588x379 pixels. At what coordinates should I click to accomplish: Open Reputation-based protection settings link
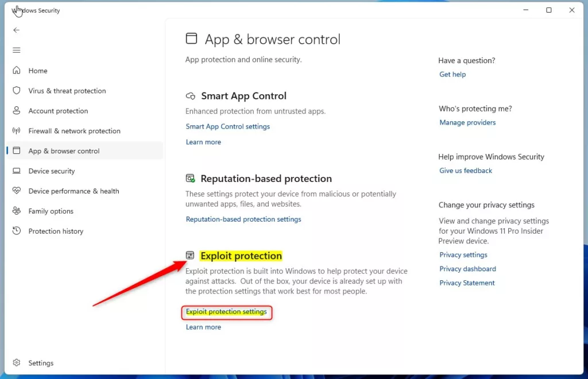pyautogui.click(x=243, y=219)
